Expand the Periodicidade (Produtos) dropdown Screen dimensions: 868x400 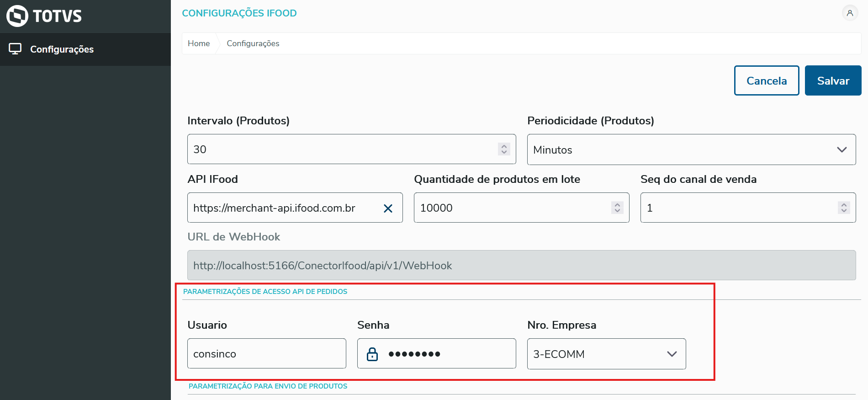(x=842, y=150)
